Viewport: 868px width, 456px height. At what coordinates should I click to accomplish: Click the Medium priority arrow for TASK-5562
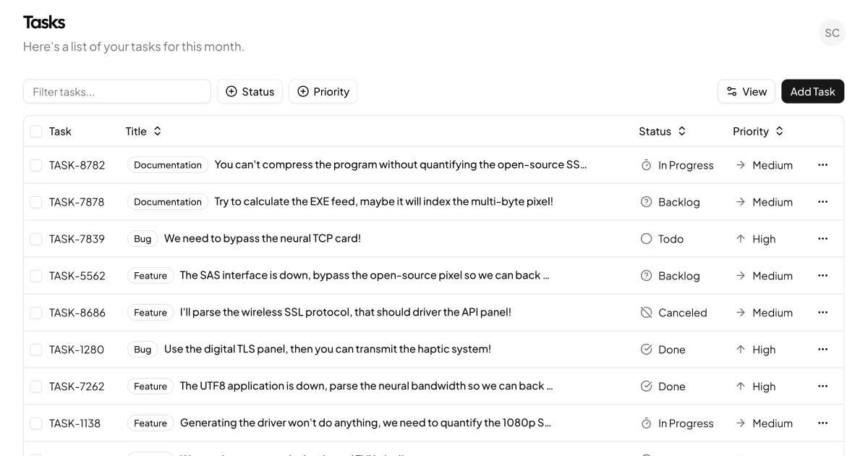(741, 275)
